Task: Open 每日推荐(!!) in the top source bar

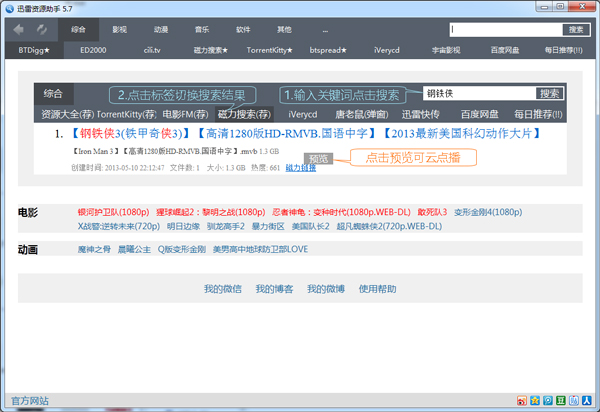Action: point(564,50)
